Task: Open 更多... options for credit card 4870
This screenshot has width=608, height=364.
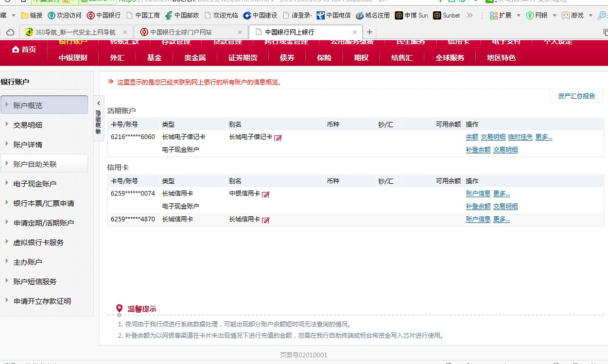Action: pyautogui.click(x=501, y=219)
